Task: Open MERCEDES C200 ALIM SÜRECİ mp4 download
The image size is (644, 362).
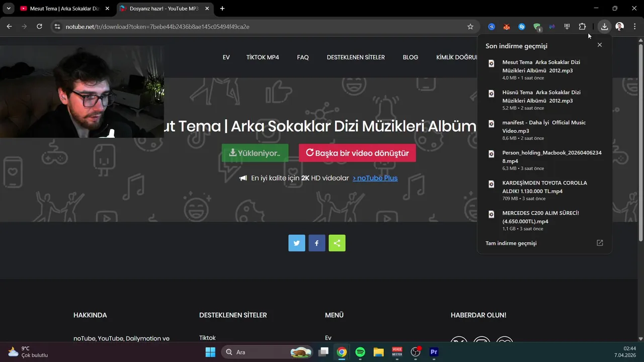Action: [x=544, y=220]
